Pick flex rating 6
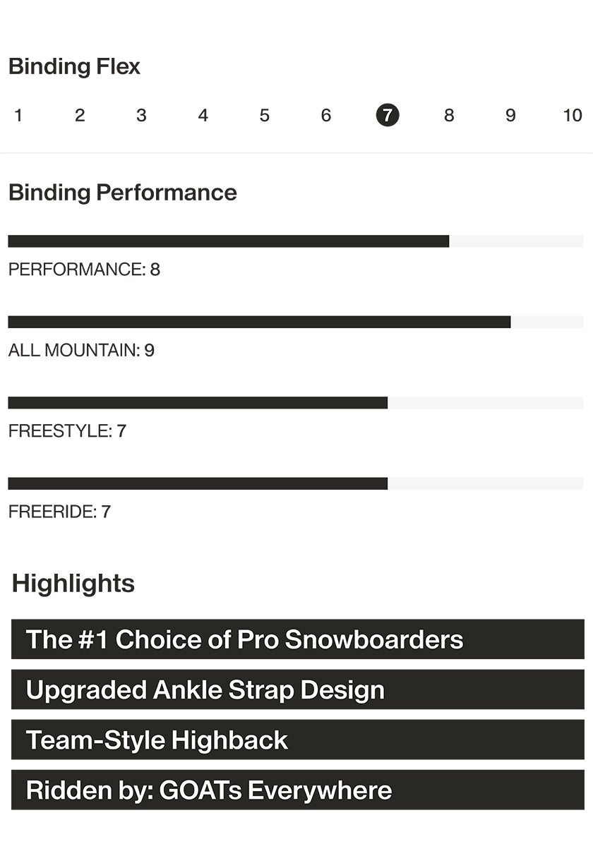 coord(326,115)
